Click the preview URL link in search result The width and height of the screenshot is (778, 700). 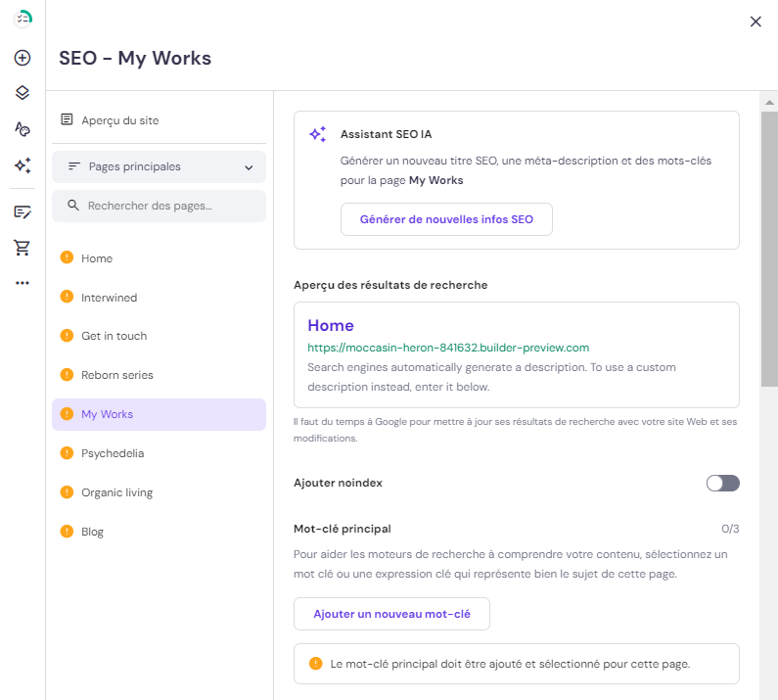pos(448,348)
